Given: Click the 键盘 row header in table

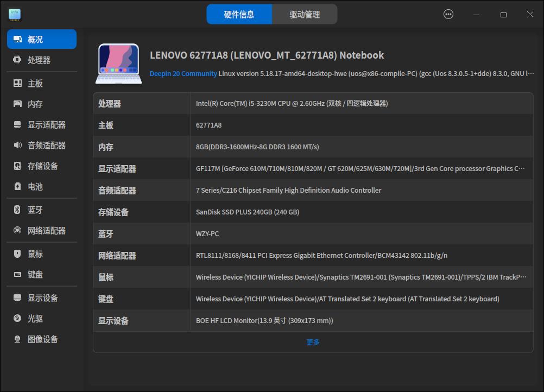Looking at the screenshot, I should [106, 299].
